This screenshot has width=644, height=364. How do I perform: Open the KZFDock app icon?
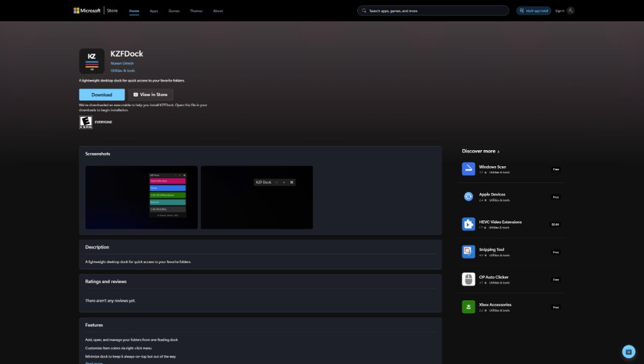[92, 61]
